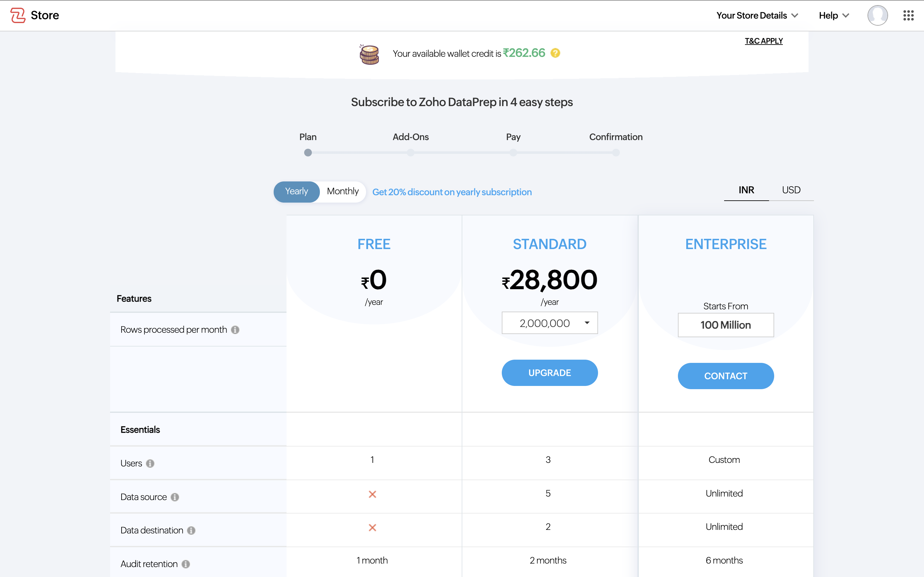Click the UPGRADE button for Standard plan
Image resolution: width=924 pixels, height=577 pixels.
pos(550,372)
